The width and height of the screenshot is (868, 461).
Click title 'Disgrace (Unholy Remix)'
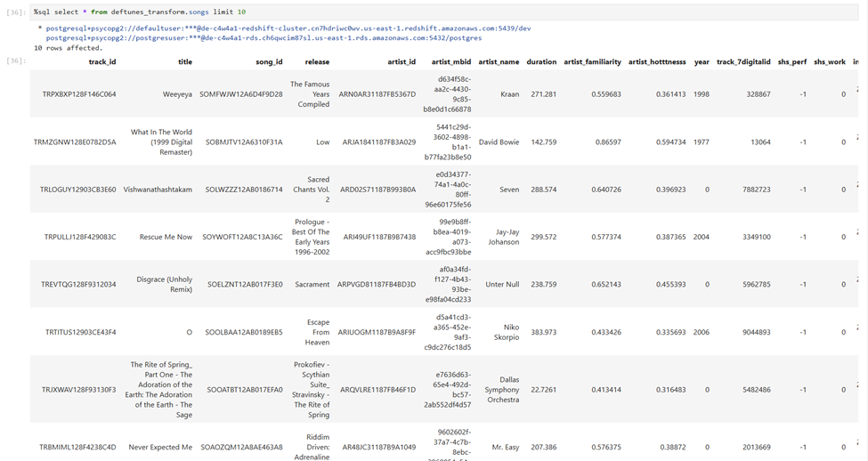[x=165, y=285]
